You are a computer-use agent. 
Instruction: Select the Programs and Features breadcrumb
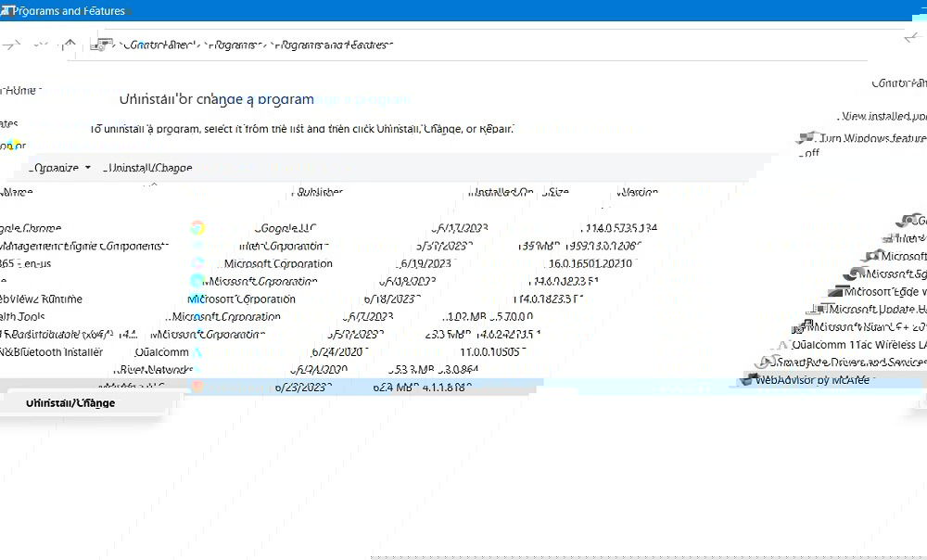tap(336, 45)
